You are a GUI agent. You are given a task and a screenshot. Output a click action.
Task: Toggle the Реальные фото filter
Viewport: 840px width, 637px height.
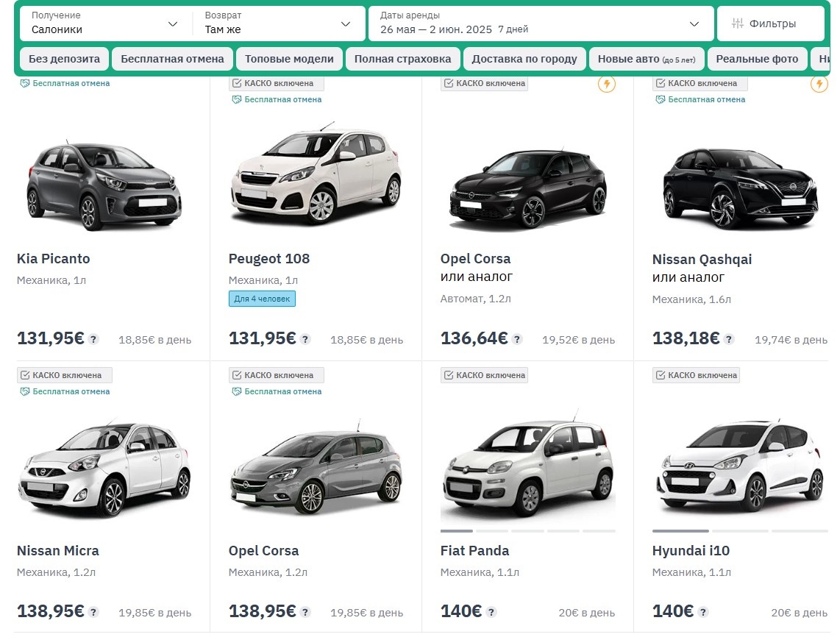[x=758, y=58]
